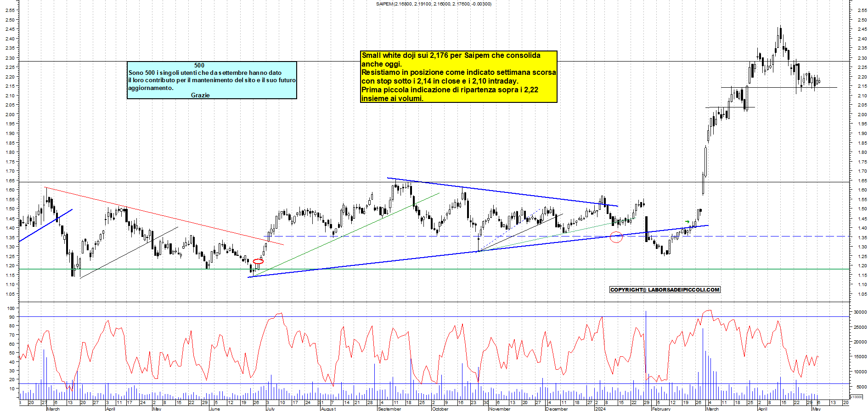This screenshot has width=868, height=411.
Task: Click oscillator scale value 70
Action: click(x=12, y=335)
